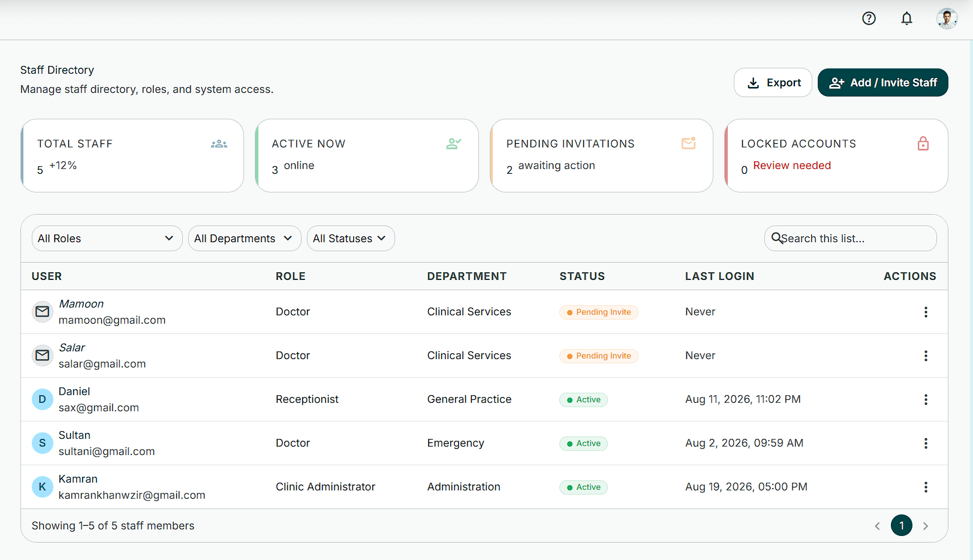
Task: Open the All Statuses dropdown
Action: click(x=351, y=239)
